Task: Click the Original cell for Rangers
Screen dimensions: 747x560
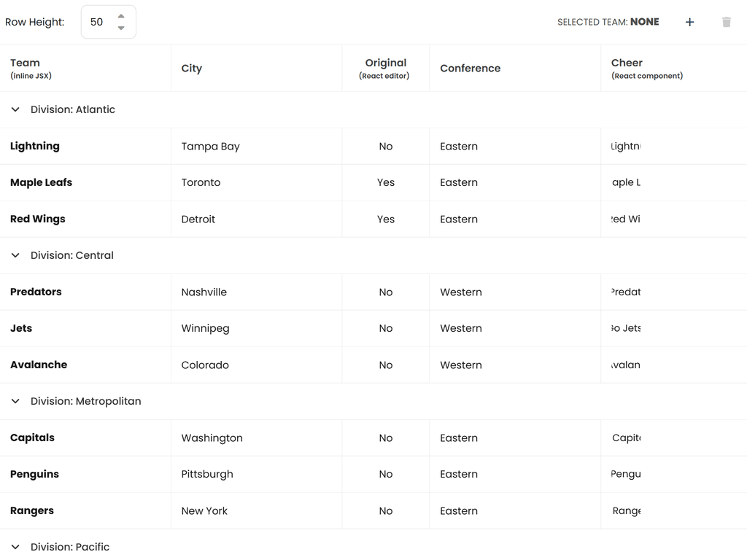Action: pos(385,510)
